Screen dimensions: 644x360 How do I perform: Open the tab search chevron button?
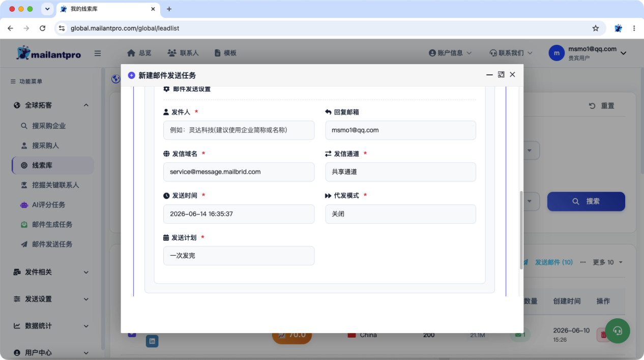click(47, 9)
